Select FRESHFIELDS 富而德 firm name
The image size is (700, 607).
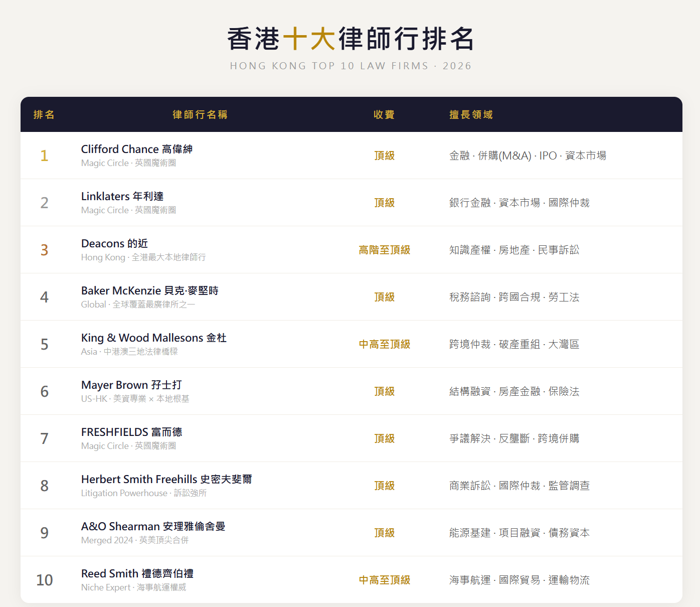132,432
